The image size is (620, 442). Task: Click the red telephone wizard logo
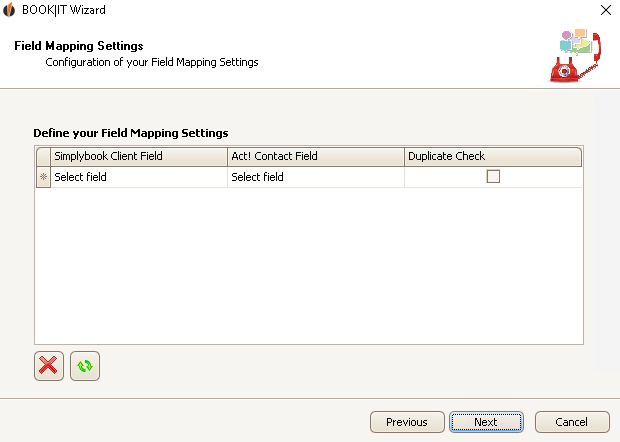(x=576, y=56)
